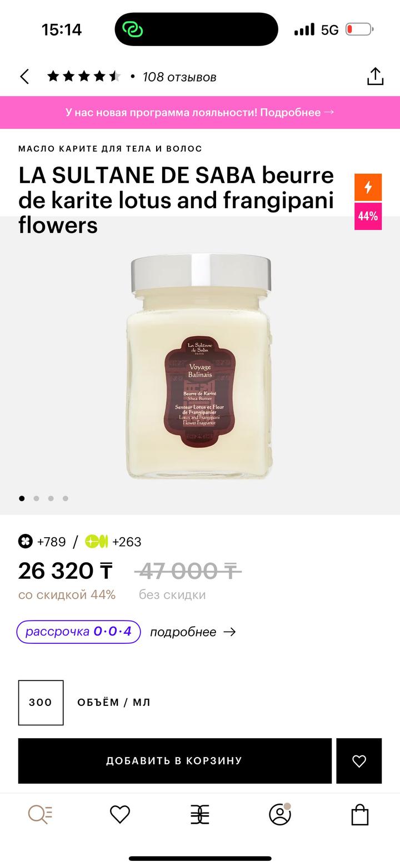Screen dimensions: 400x868
Task: Open the 108 отзывов reviews link
Action: 179,77
